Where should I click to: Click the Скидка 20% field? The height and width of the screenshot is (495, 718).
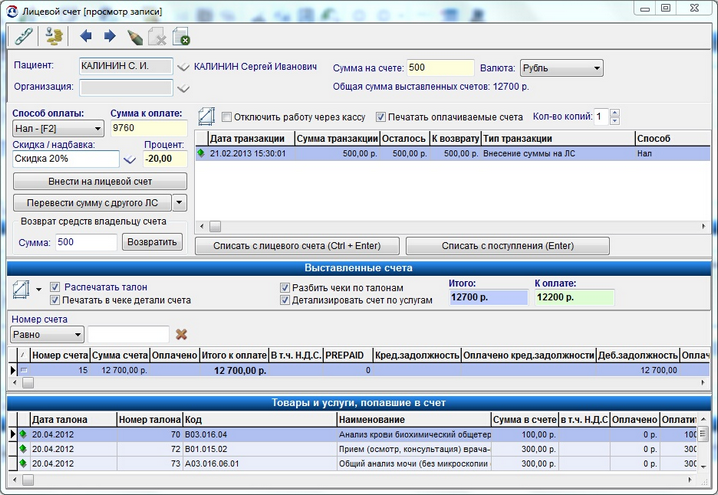[66, 159]
